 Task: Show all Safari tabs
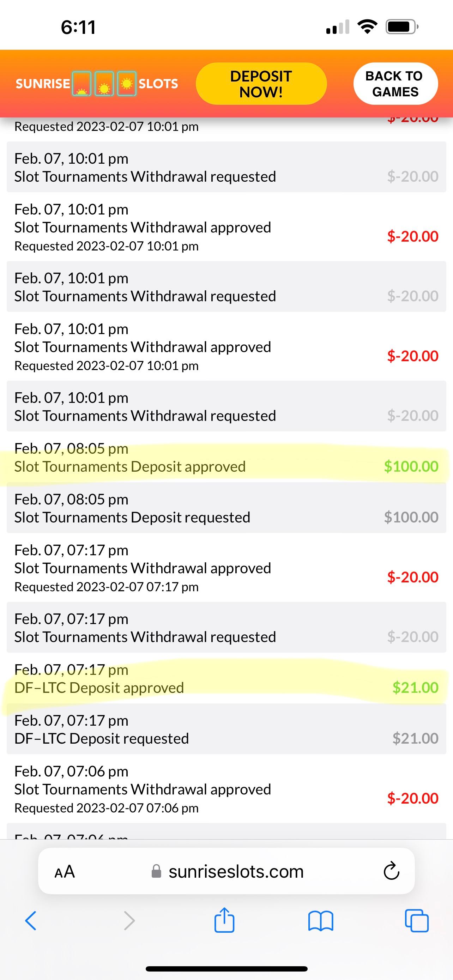coord(417,921)
